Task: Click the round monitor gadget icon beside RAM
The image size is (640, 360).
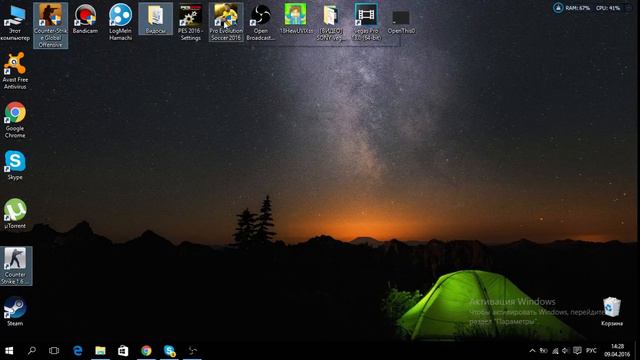Action: point(558,8)
